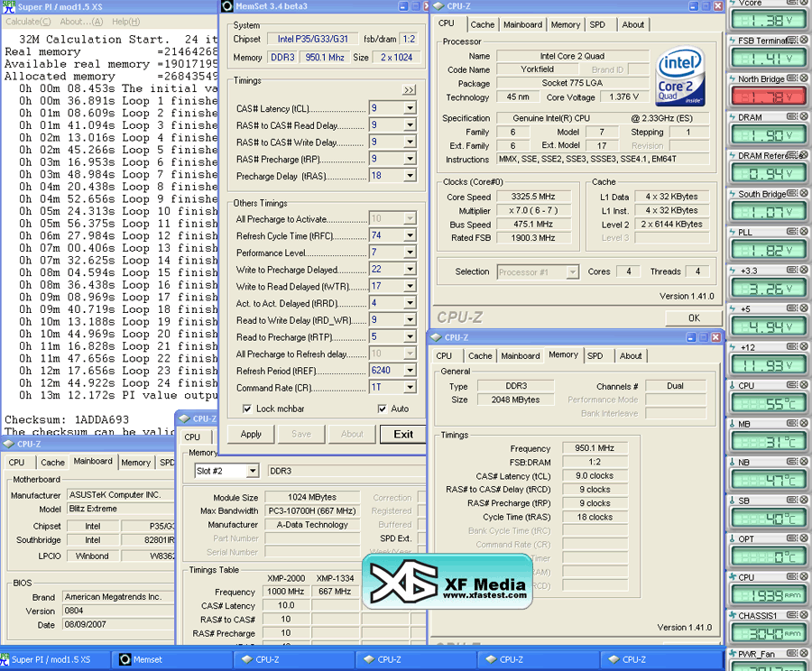Open settings icon of DRAM voltage panel
Image resolution: width=812 pixels, height=671 pixels.
[792, 116]
